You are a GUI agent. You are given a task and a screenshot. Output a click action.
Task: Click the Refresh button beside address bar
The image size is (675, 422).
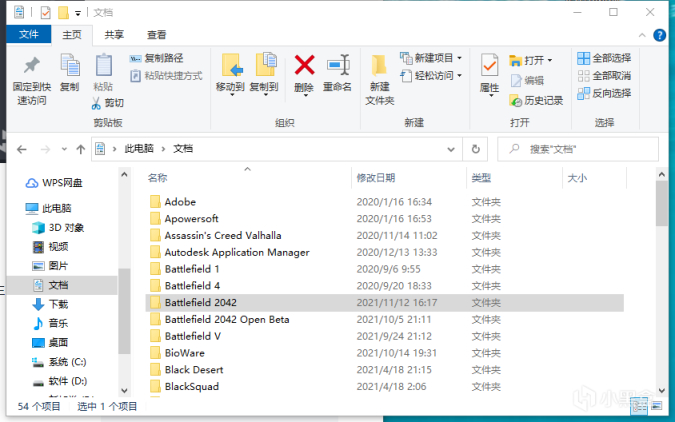pyautogui.click(x=475, y=149)
